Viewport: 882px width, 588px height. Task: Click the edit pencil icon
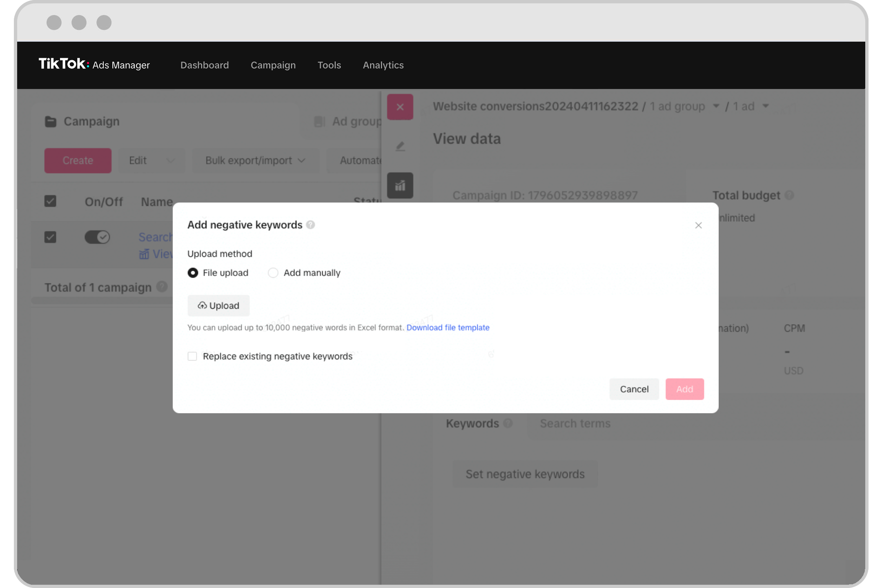[x=400, y=146]
